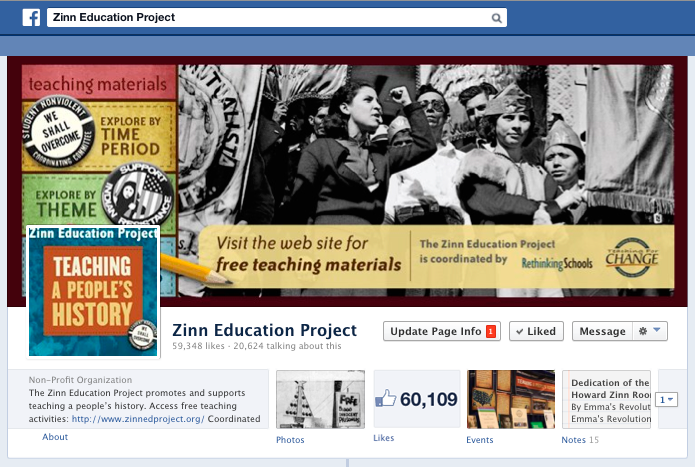Expand the numbered apps dropdown showing 1
Image resolution: width=695 pixels, height=467 pixels.
point(666,400)
